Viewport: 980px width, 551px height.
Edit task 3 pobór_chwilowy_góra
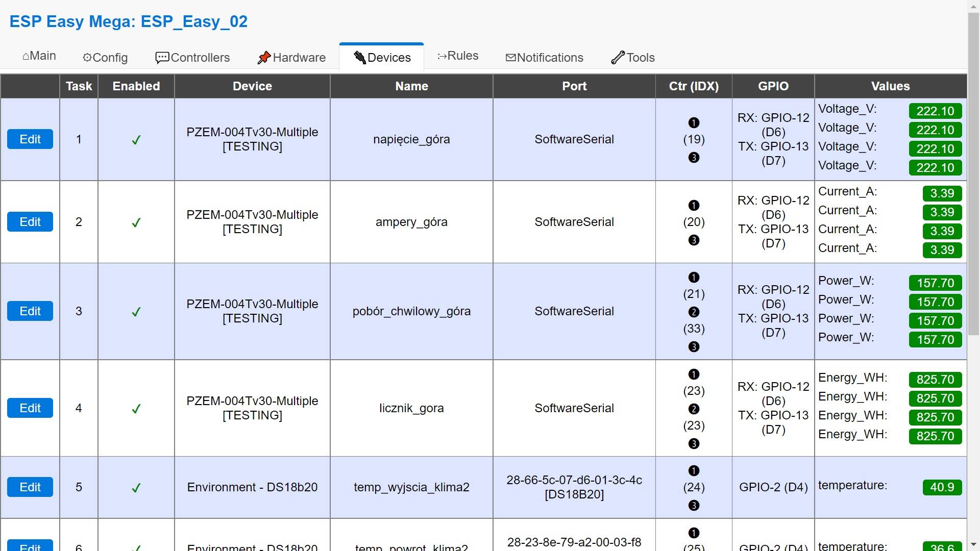(30, 311)
